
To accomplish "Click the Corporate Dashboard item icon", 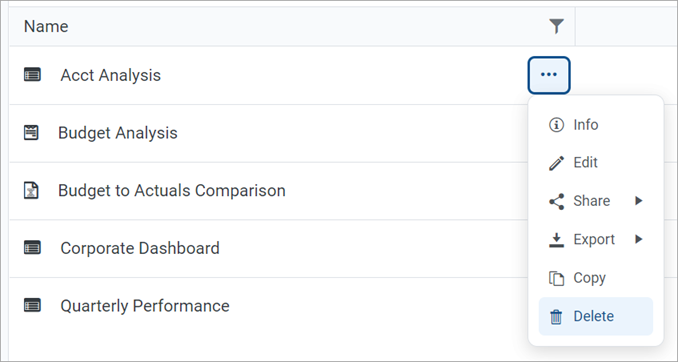I will [x=32, y=248].
